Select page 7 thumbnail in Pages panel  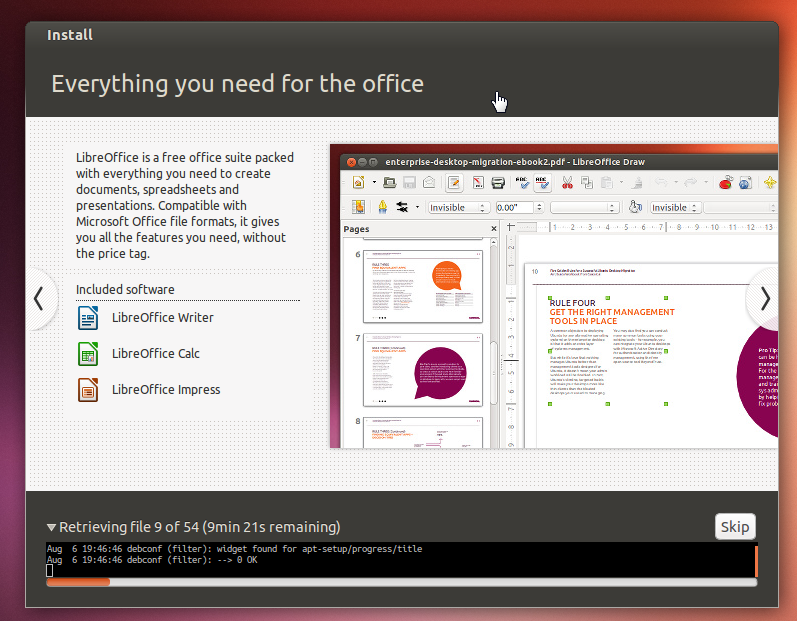coord(423,369)
